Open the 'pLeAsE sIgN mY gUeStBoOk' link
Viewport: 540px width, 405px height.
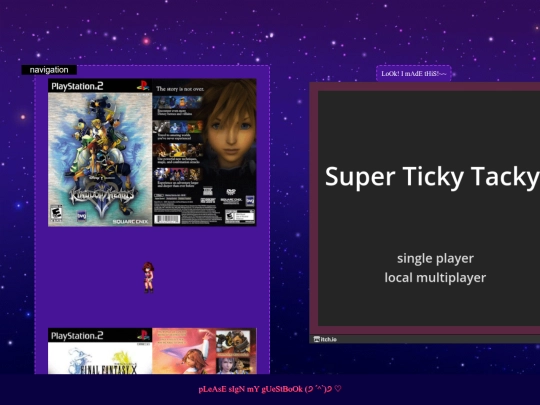[270, 389]
